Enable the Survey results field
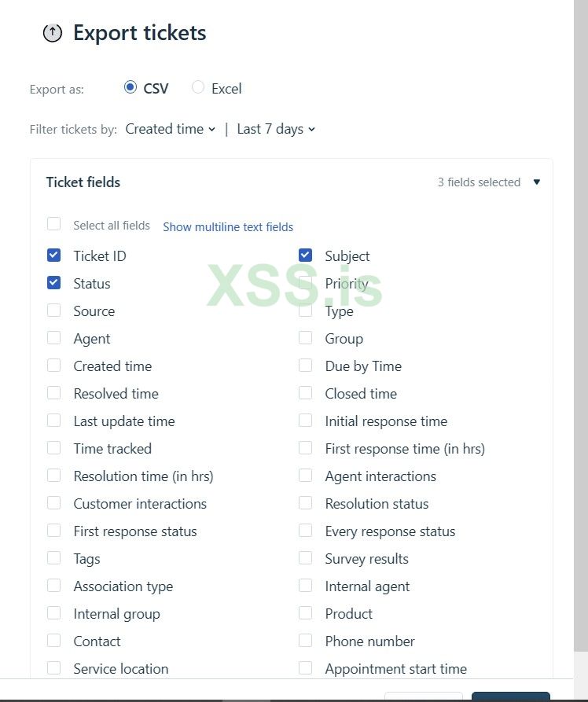 (305, 557)
